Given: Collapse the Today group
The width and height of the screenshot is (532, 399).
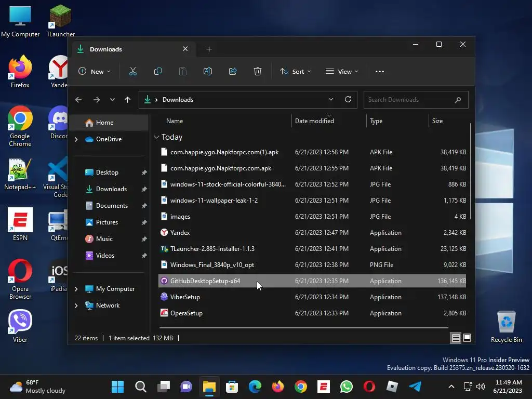Looking at the screenshot, I should [x=156, y=137].
